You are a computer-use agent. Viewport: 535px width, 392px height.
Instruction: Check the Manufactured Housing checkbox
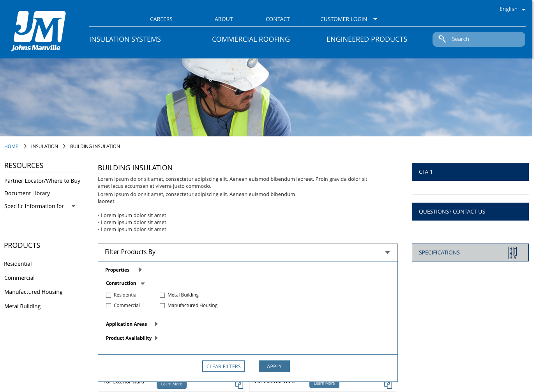[162, 306]
